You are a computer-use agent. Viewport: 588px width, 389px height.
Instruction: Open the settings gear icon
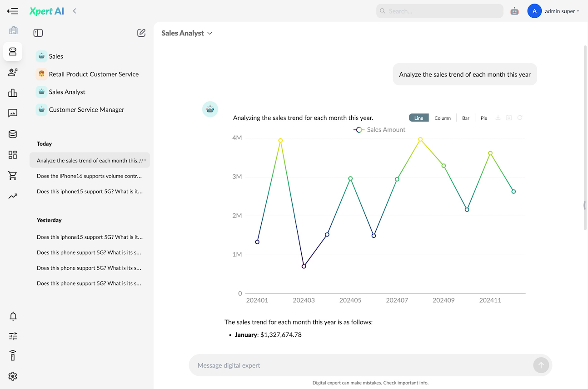[x=13, y=376]
